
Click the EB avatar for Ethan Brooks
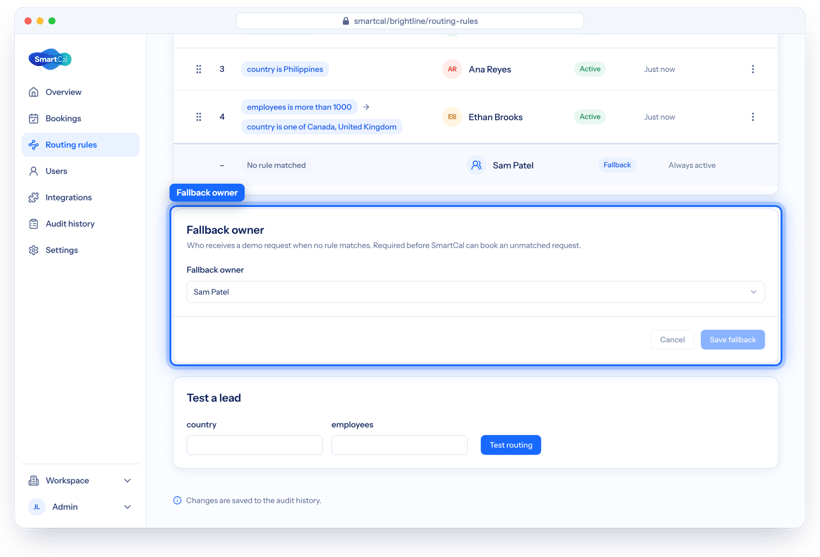(x=452, y=117)
